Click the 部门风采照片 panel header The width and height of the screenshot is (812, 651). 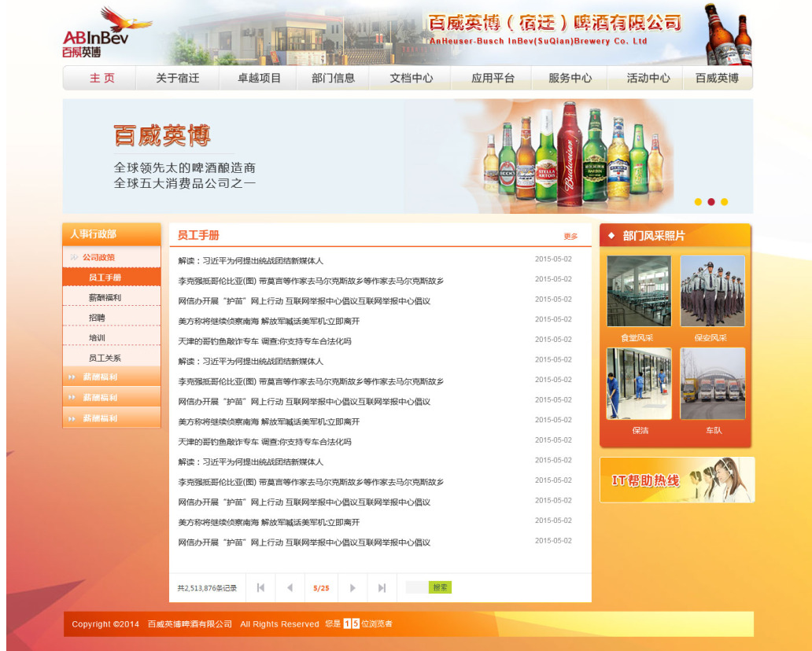(675, 235)
